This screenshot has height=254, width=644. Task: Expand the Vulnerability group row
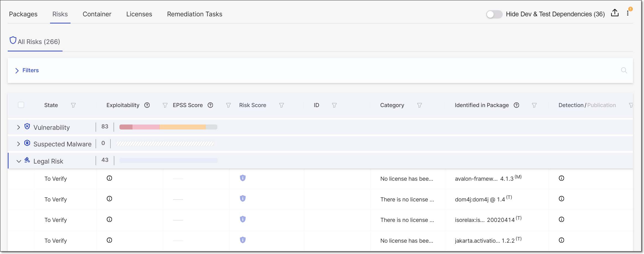point(19,127)
